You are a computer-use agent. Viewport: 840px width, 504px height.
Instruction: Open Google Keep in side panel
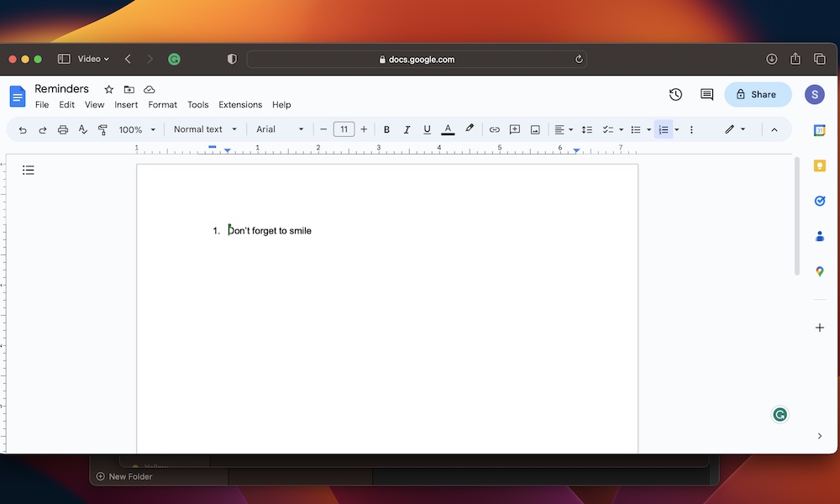click(x=820, y=165)
